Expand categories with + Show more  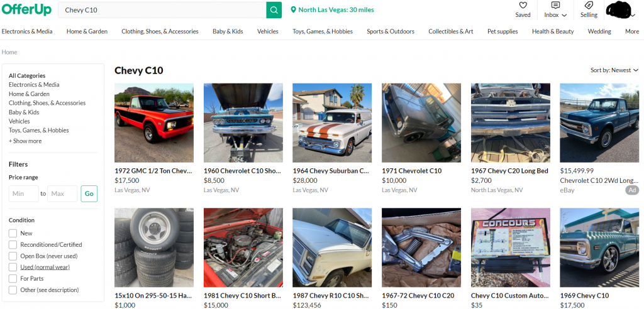[25, 141]
